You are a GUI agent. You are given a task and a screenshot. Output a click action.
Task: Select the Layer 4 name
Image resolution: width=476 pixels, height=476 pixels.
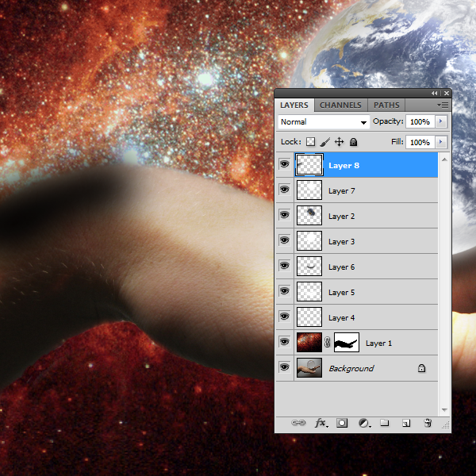(341, 318)
